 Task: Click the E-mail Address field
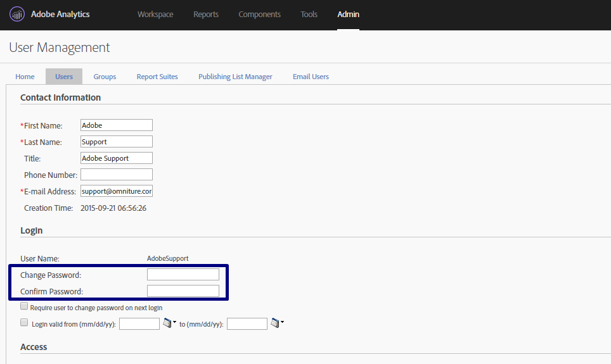coord(117,191)
